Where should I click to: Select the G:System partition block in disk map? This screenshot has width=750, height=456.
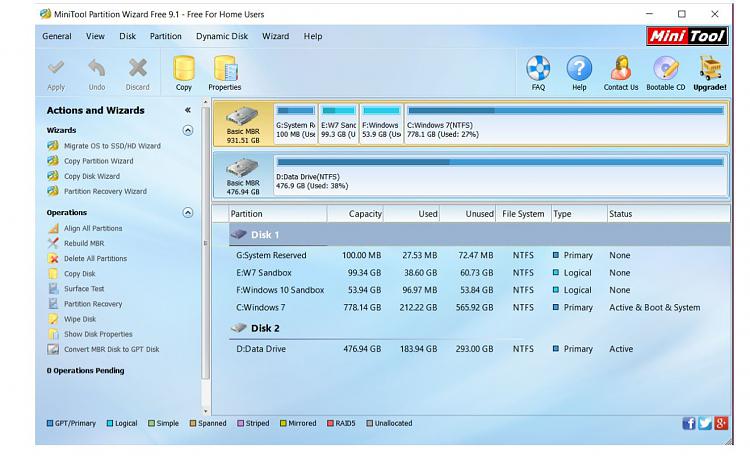click(x=296, y=123)
